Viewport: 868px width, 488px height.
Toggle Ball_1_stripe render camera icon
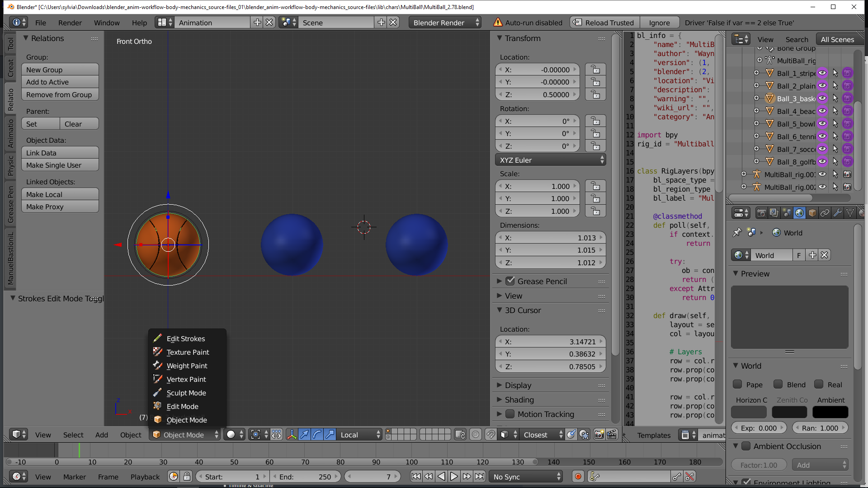pos(848,73)
